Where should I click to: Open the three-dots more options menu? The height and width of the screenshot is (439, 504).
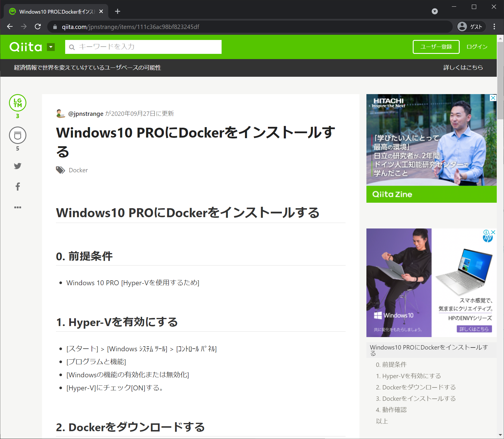(18, 207)
